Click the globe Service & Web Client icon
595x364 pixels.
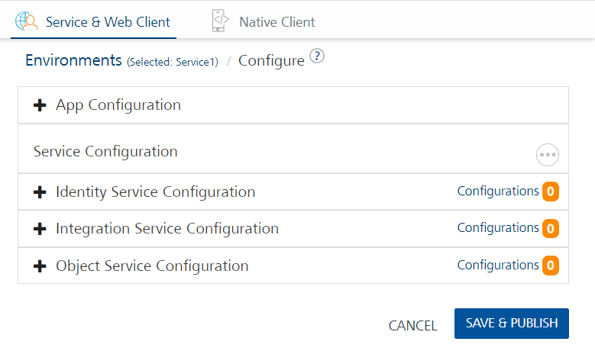[x=27, y=21]
